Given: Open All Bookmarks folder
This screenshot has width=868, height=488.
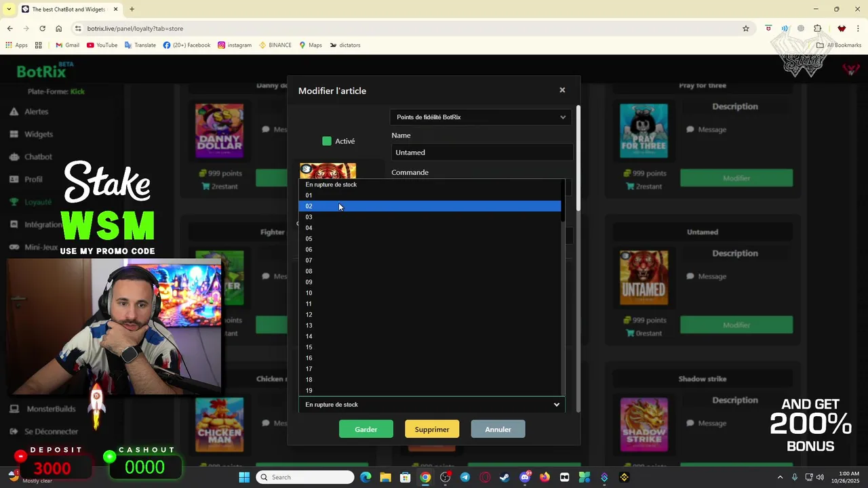Looking at the screenshot, I should coord(839,45).
